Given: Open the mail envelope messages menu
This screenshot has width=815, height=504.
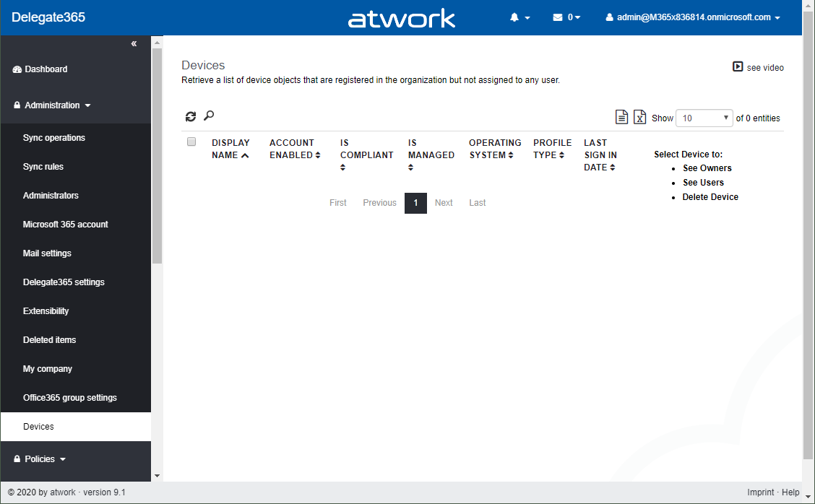Looking at the screenshot, I should tap(558, 17).
